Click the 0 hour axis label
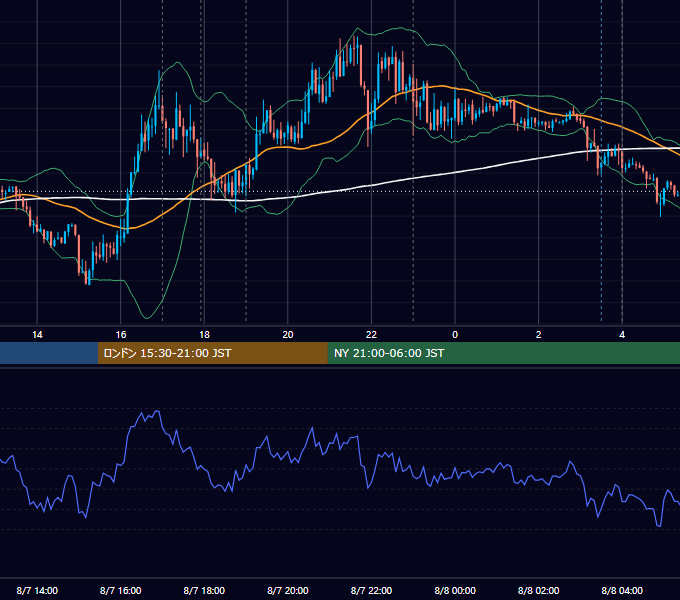680x600 pixels. (x=455, y=335)
